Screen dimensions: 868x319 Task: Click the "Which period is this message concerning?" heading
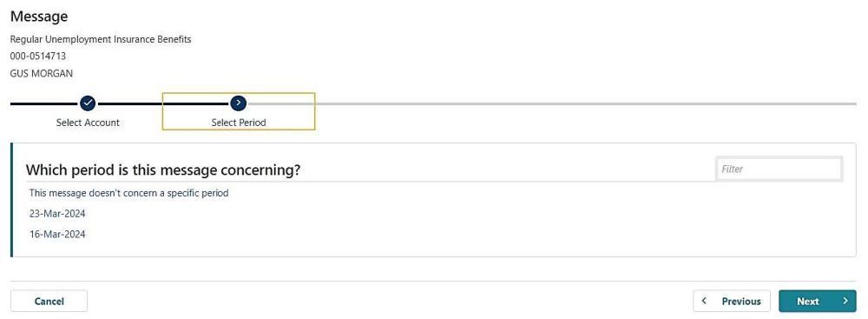click(x=163, y=169)
